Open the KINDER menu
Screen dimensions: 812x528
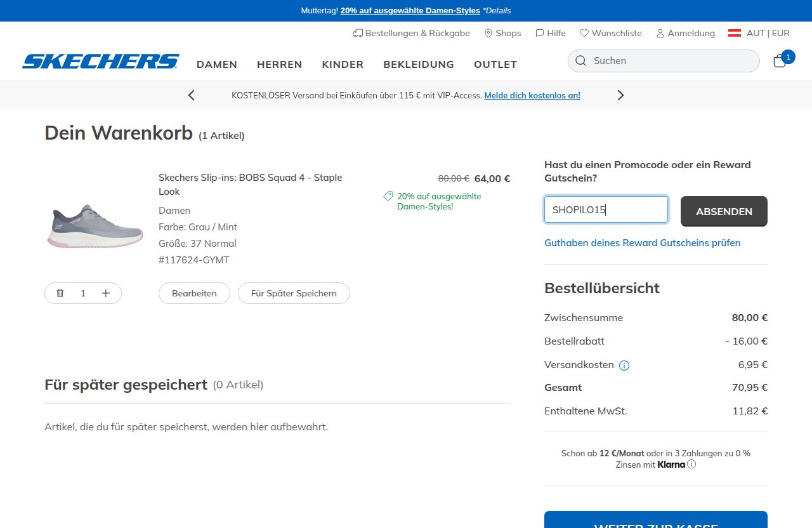point(343,64)
